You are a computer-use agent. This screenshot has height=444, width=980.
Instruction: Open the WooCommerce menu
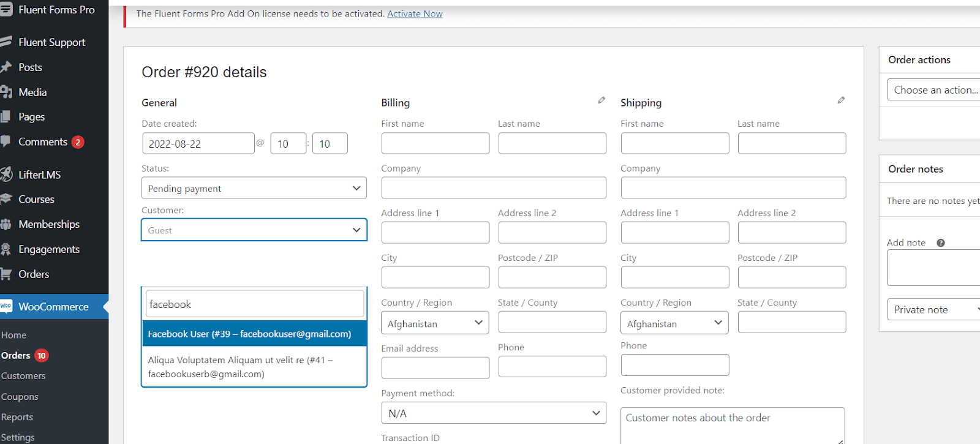54,307
